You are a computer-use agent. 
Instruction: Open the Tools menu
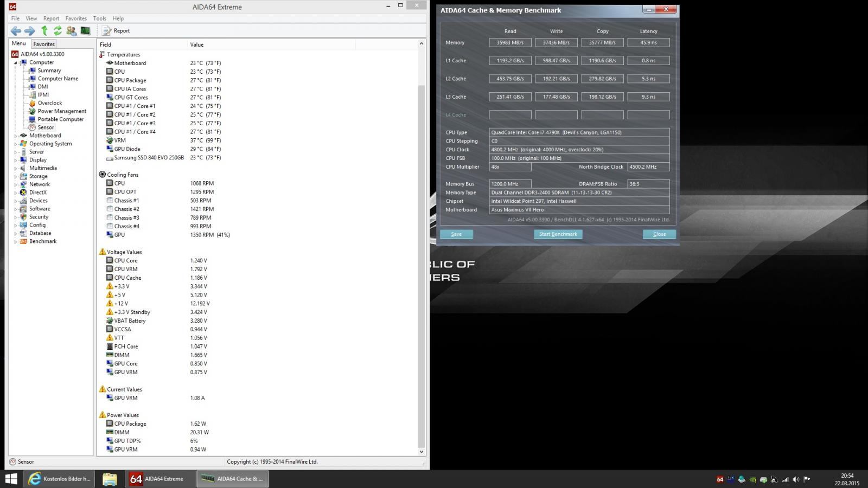[100, 18]
